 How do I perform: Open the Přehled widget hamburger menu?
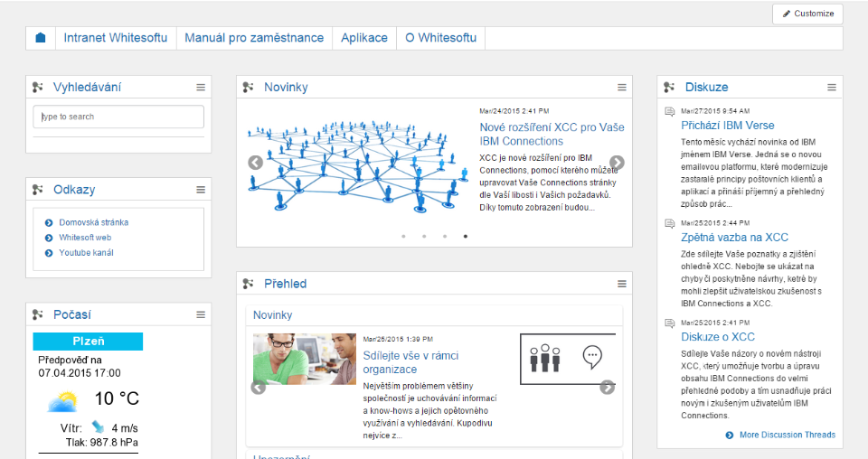[622, 284]
